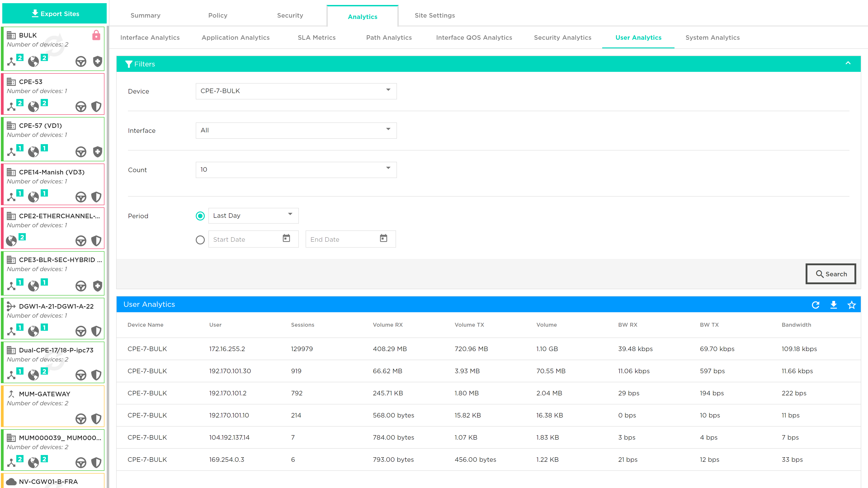This screenshot has height=488, width=868.
Task: Click user 169.254.0.3 in the table
Action: tap(226, 460)
